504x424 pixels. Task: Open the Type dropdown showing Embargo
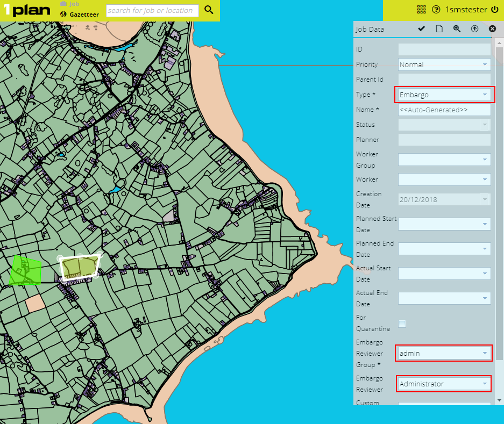(444, 95)
